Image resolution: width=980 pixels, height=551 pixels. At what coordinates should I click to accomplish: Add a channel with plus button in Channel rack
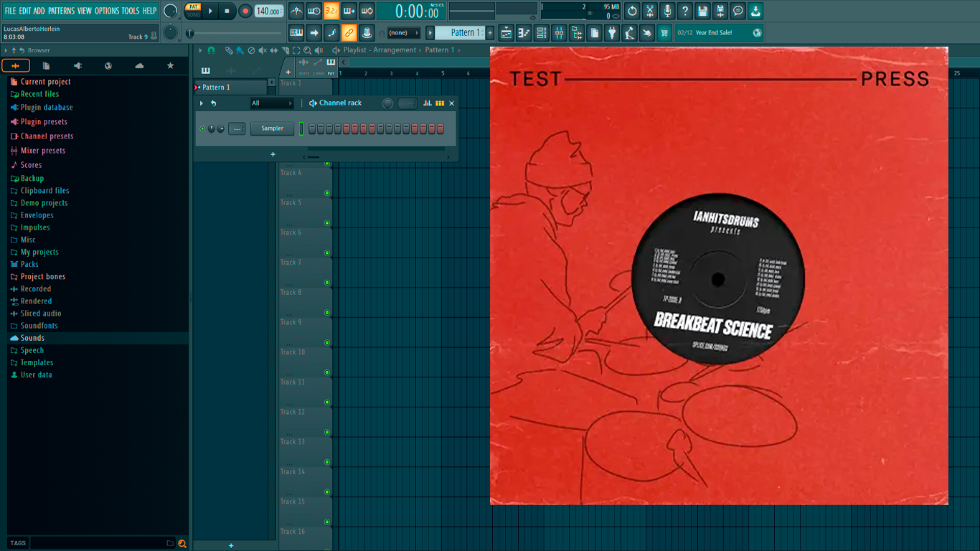[273, 154]
